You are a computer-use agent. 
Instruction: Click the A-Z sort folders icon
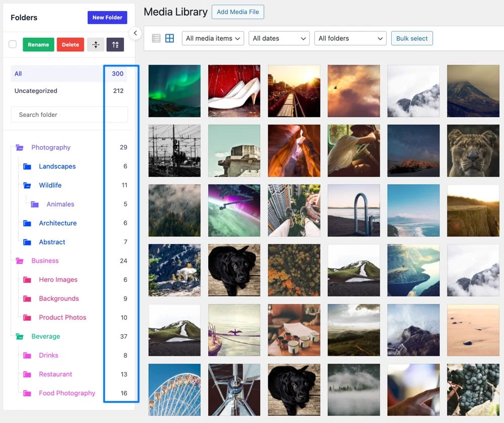115,44
